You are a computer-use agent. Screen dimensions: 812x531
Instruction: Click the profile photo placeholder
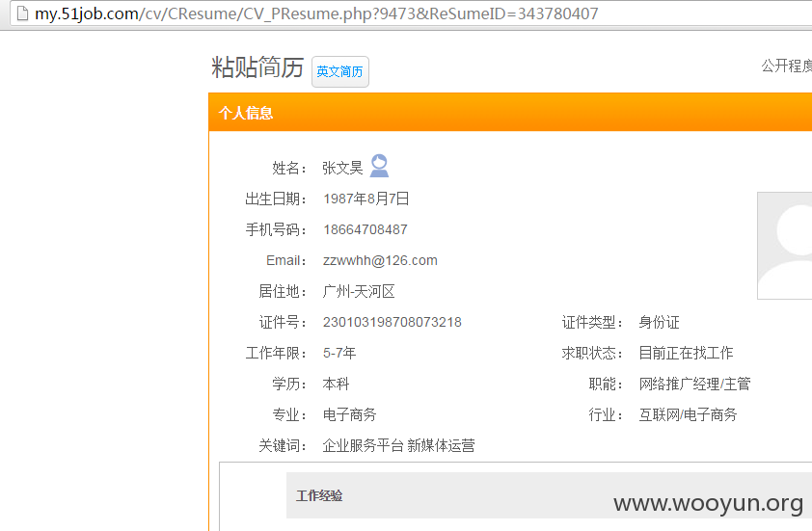(785, 246)
